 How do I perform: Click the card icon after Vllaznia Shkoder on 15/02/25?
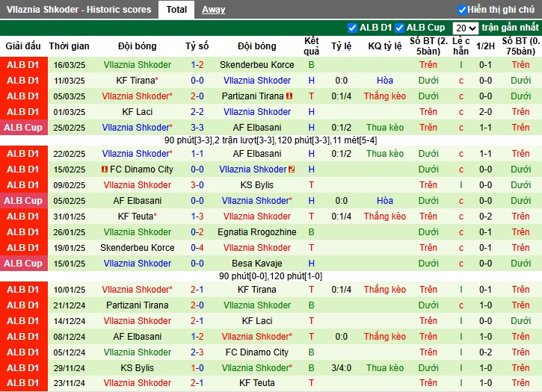pos(292,169)
